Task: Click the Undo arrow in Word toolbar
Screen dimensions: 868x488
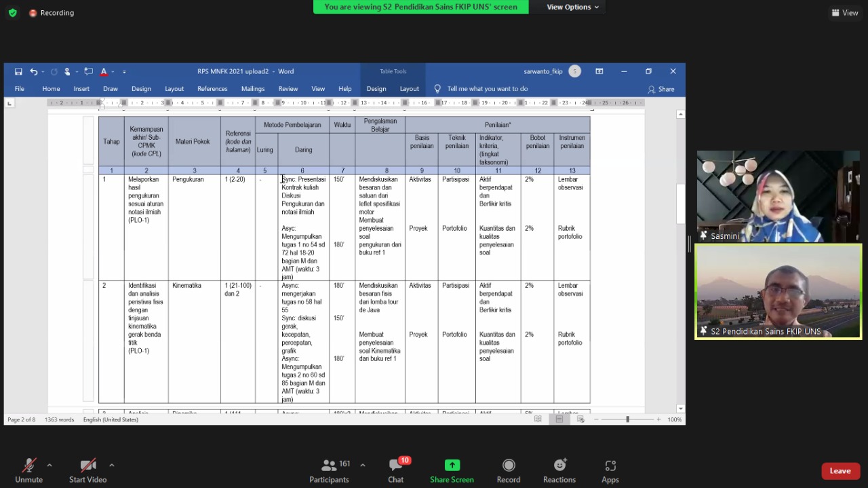Action: pyautogui.click(x=33, y=71)
